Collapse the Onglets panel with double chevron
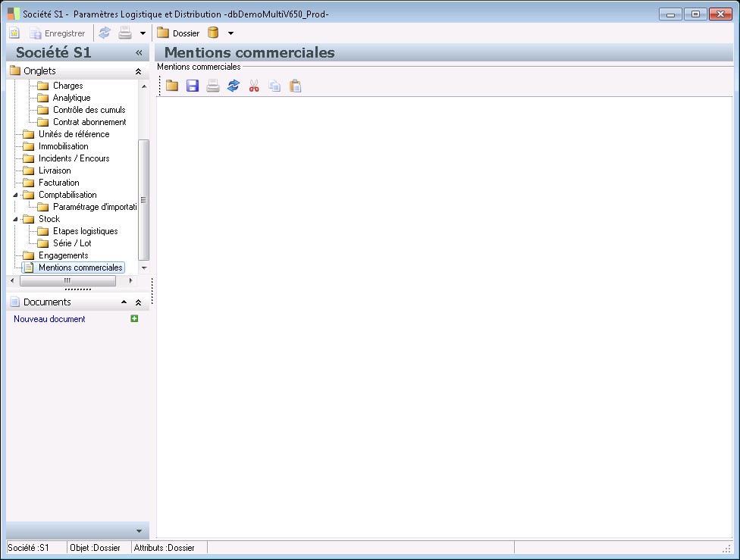This screenshot has height=560, width=740. (138, 70)
